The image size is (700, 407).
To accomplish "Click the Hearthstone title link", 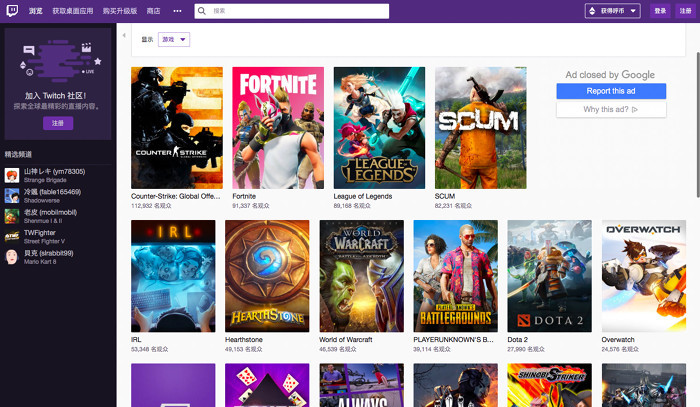I will tap(244, 340).
